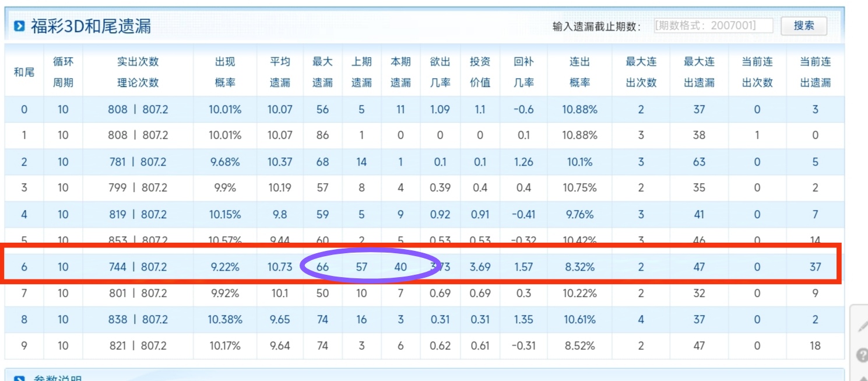Click the 9.22% probability cell

pos(225,267)
